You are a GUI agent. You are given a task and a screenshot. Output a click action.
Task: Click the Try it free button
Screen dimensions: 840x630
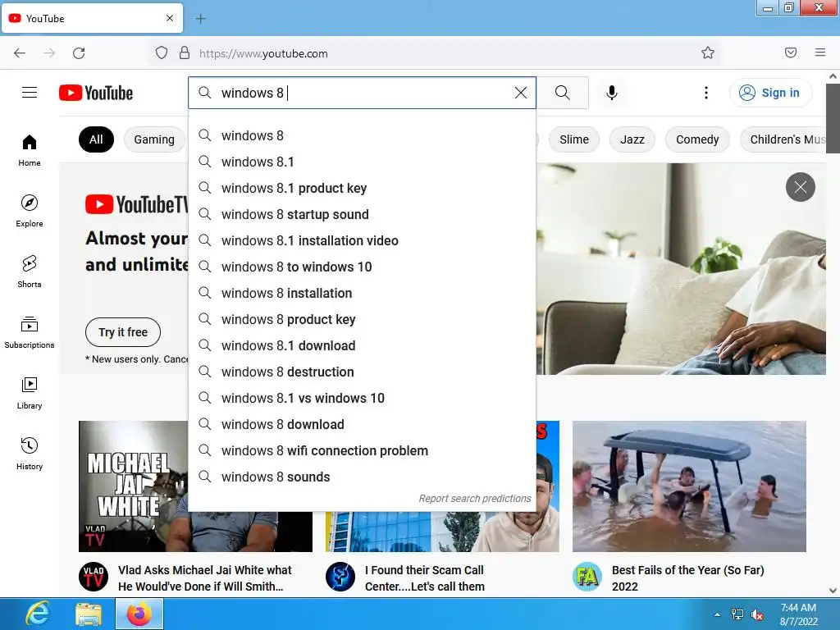coord(123,332)
